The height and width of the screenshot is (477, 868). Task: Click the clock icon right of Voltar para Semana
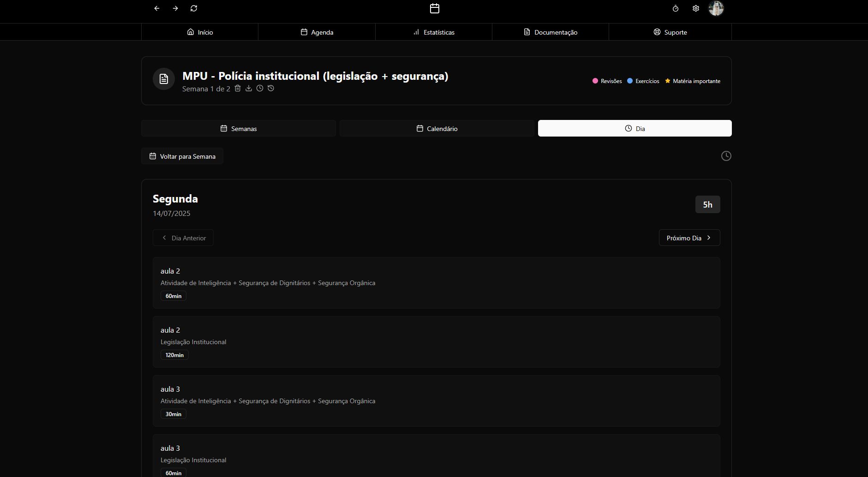click(726, 156)
